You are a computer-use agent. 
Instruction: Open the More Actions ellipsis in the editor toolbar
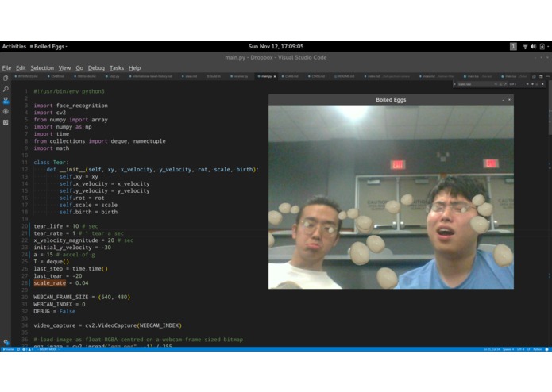pyautogui.click(x=548, y=76)
